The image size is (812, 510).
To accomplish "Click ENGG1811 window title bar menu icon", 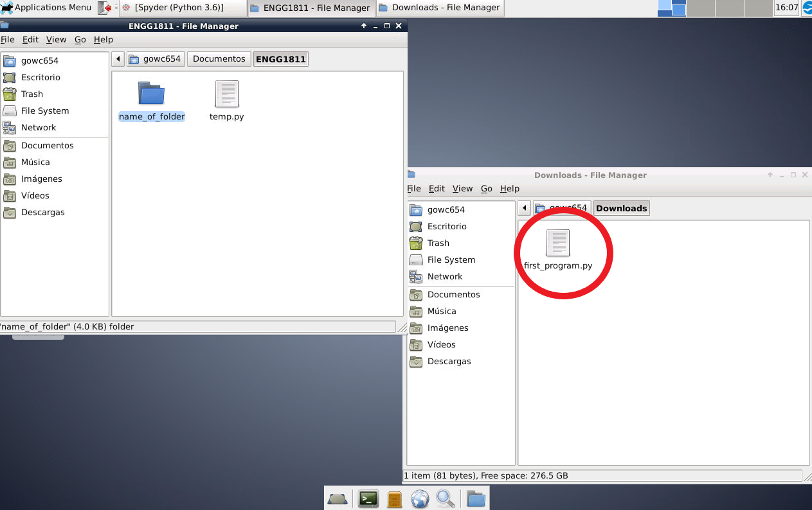I will (5, 26).
